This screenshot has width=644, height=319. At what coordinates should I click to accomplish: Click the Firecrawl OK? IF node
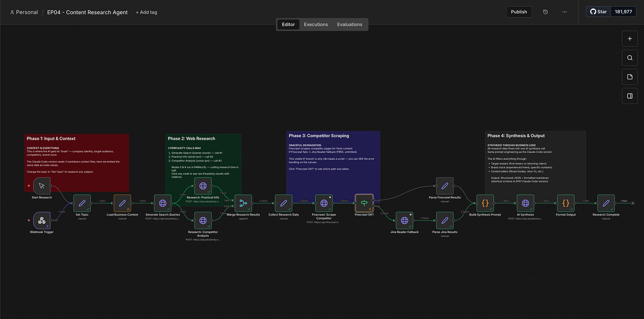coord(364,204)
